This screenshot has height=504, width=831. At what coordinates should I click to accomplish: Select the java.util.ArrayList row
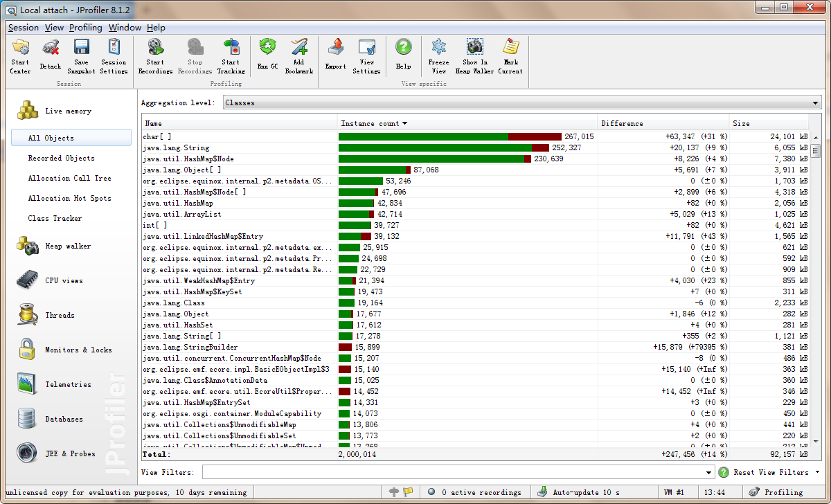pyautogui.click(x=476, y=215)
